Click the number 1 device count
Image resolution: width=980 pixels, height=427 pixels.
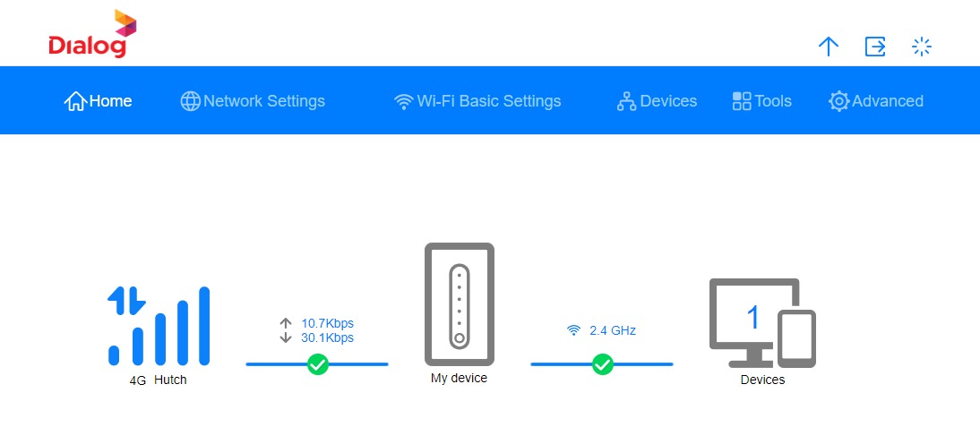tap(753, 317)
